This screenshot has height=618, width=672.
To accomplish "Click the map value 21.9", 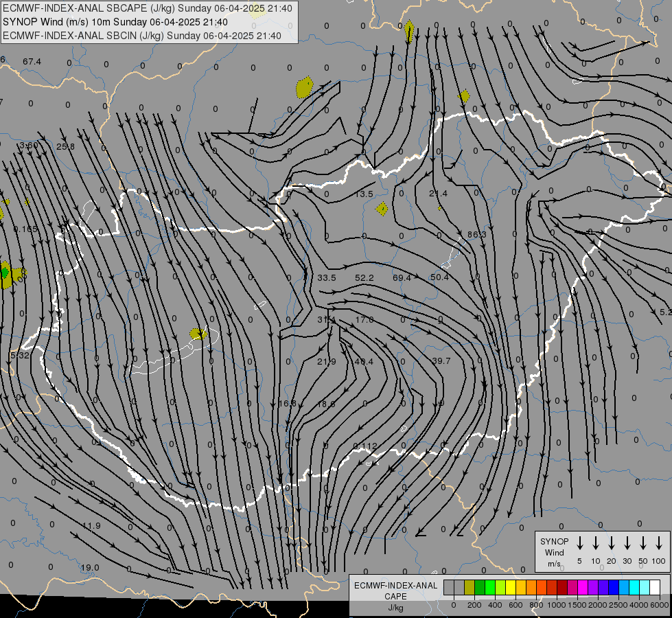I will [x=327, y=362].
